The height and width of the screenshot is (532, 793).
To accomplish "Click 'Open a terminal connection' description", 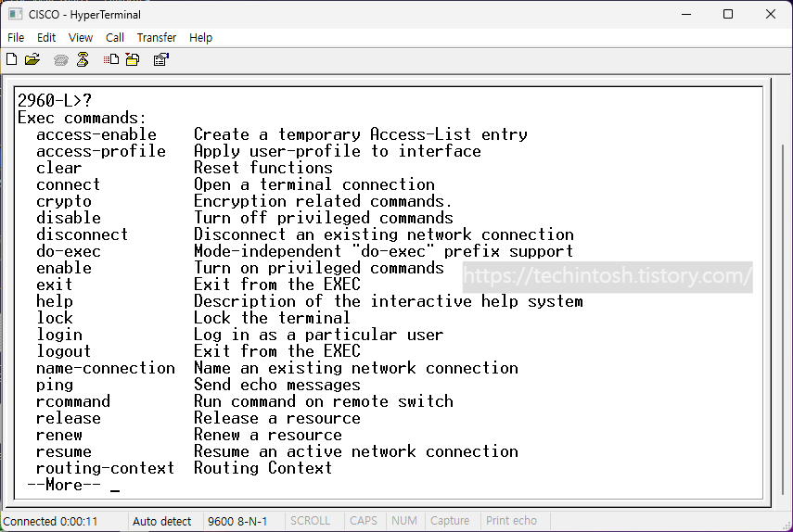I will pyautogui.click(x=314, y=184).
